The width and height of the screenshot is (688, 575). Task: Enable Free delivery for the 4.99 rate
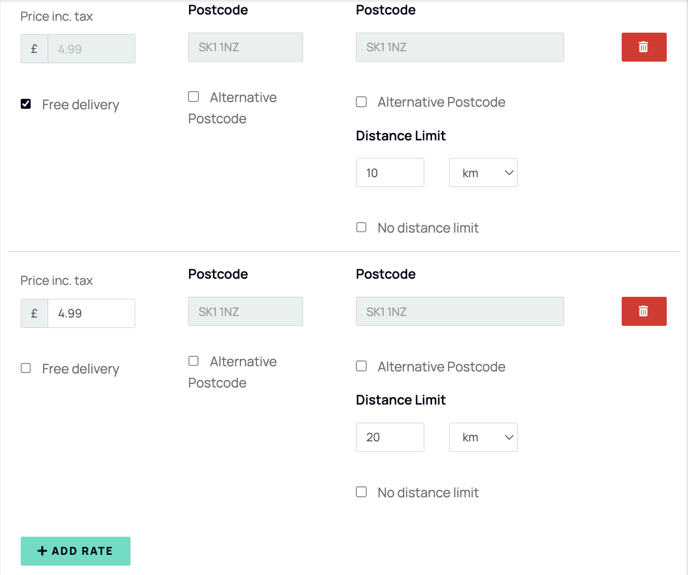click(x=26, y=368)
